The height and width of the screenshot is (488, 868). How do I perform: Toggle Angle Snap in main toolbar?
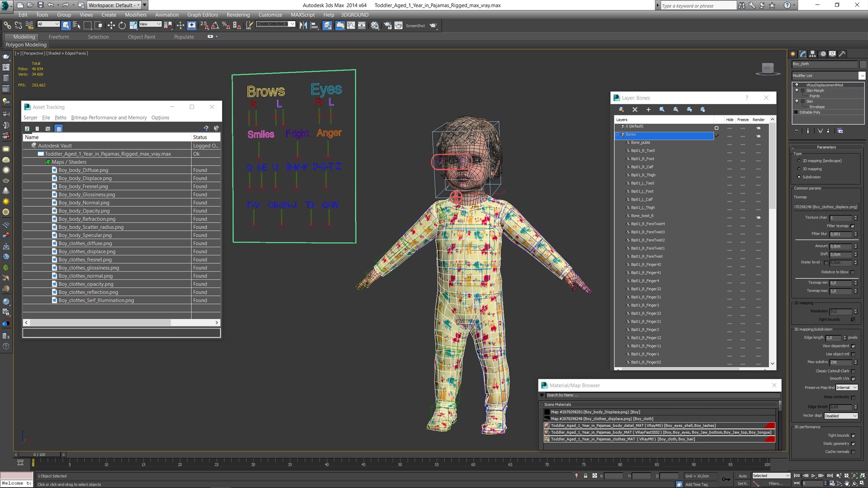pyautogui.click(x=215, y=25)
